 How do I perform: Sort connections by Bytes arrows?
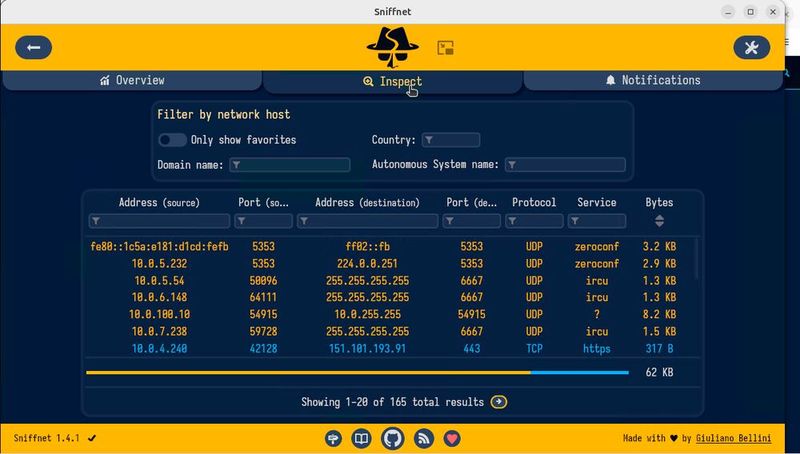[659, 221]
